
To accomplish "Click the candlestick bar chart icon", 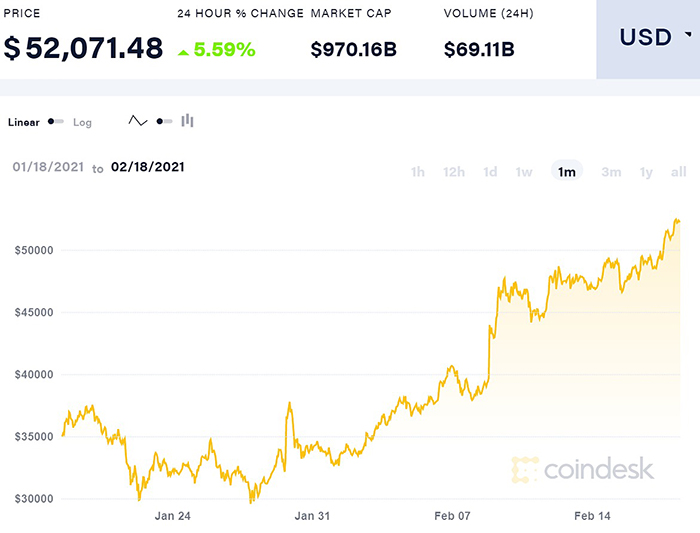I will coord(188,121).
